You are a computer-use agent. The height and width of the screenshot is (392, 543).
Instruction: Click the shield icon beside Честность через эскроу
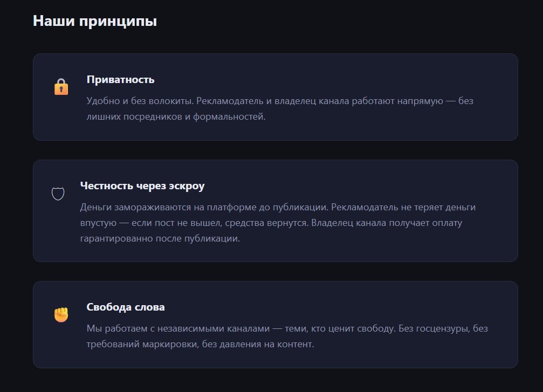click(58, 194)
